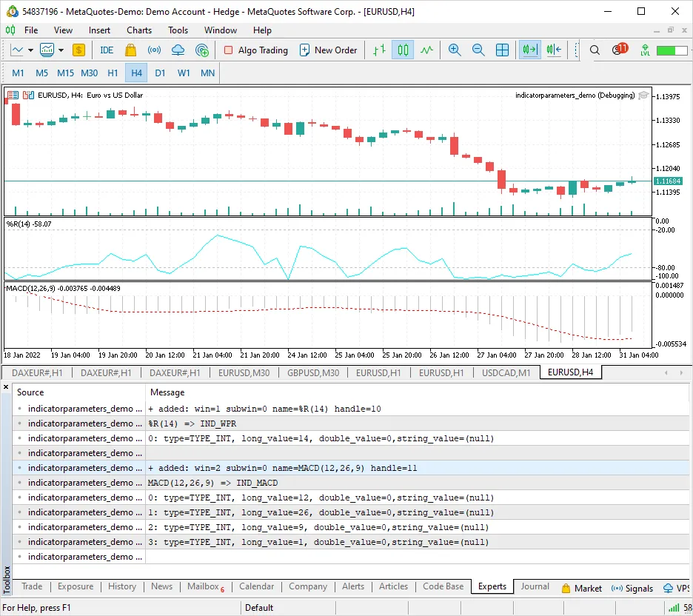The image size is (693, 616).
Task: Toggle chart auto-scroll
Action: click(528, 50)
